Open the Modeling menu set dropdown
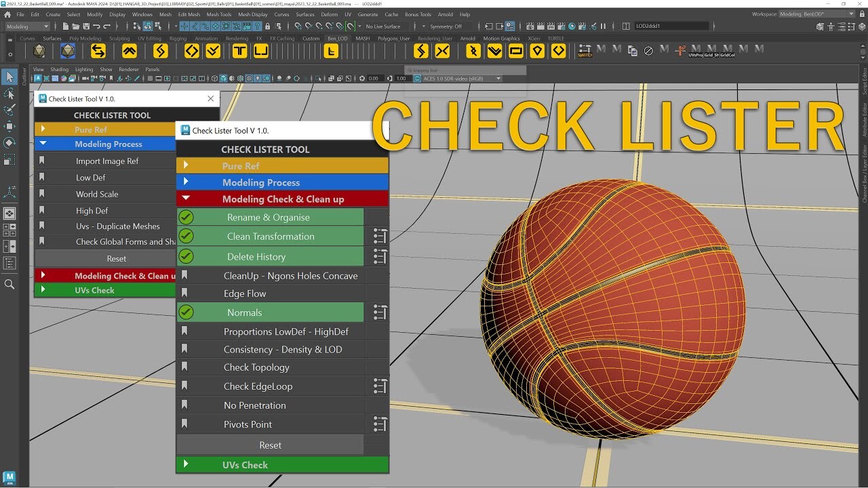Viewport: 868px width, 488px height. coord(26,26)
